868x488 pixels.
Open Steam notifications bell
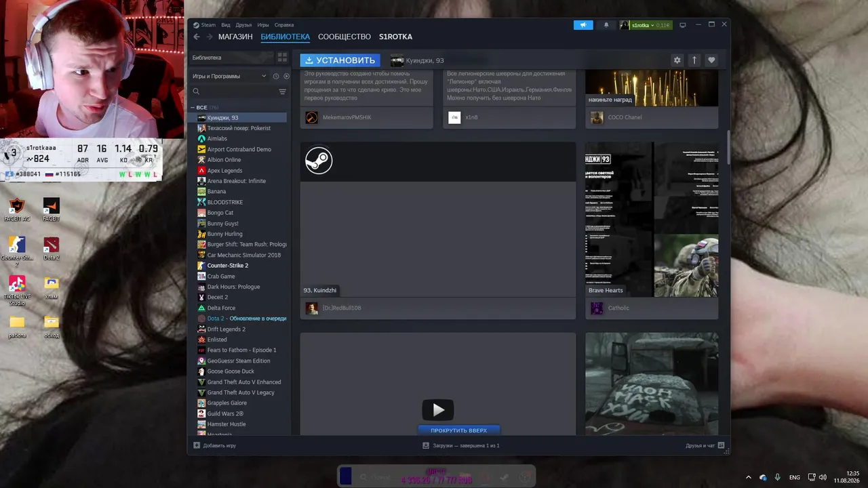pos(606,25)
